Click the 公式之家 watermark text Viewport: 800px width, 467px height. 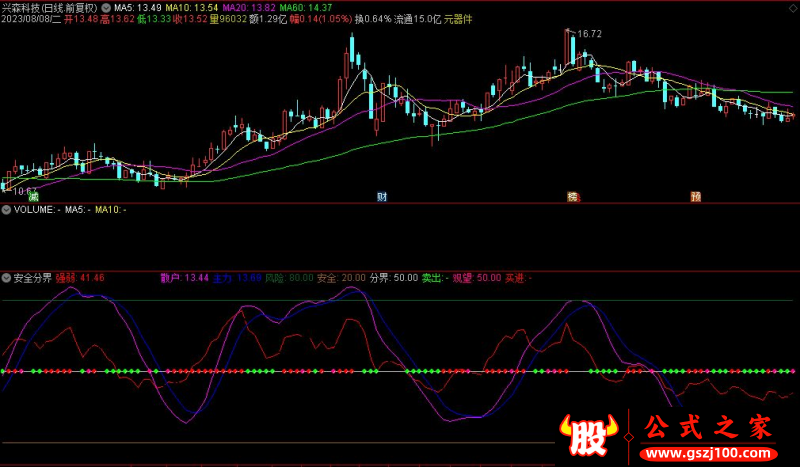tap(708, 428)
